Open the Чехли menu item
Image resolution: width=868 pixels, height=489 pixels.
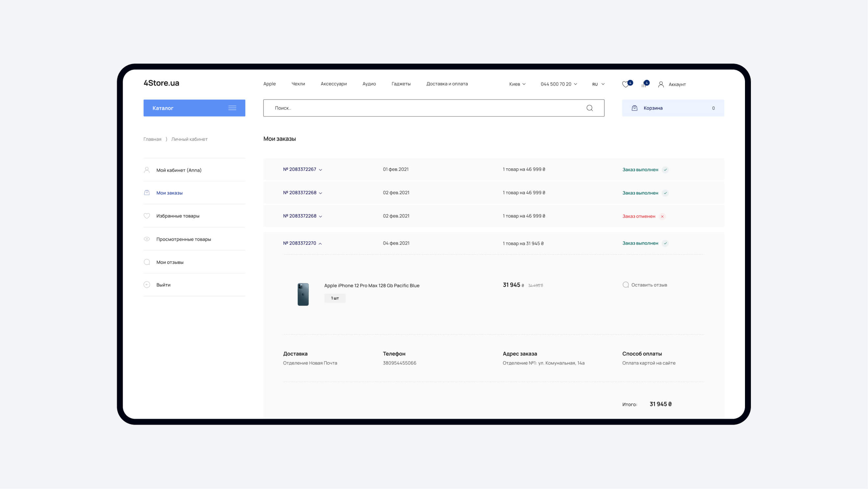pos(298,84)
